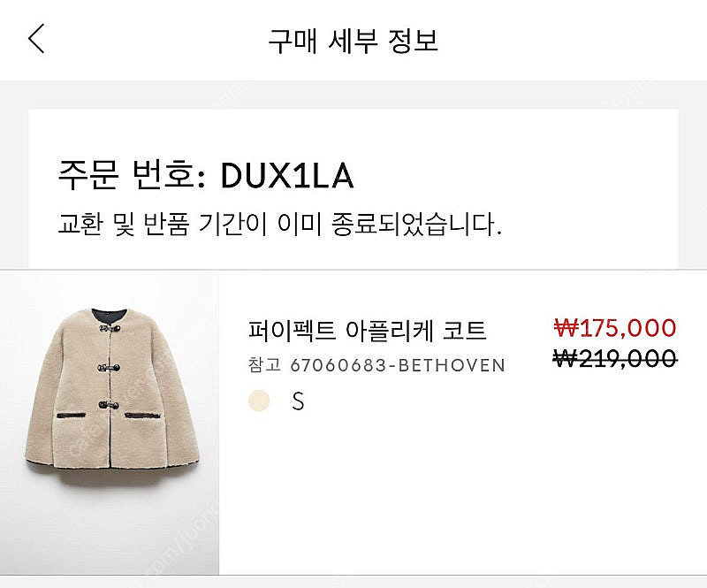
Task: Open the fur coat product thumbnail
Action: tap(110, 423)
